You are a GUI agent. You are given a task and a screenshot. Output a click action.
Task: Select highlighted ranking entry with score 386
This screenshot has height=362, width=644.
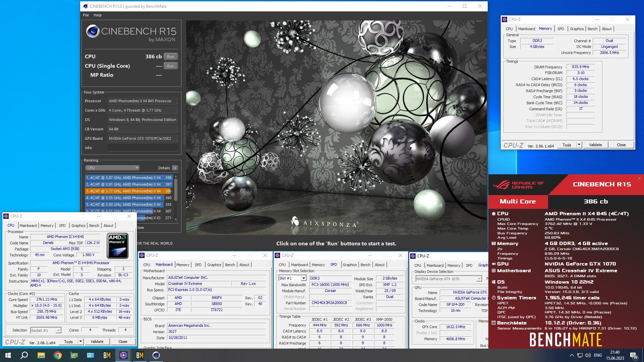click(129, 191)
